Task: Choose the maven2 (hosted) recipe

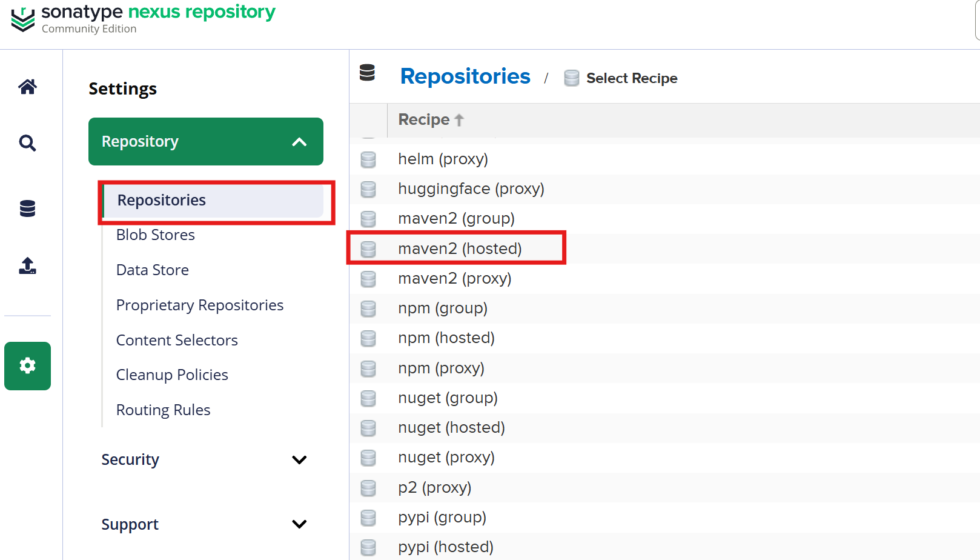Action: (x=460, y=249)
